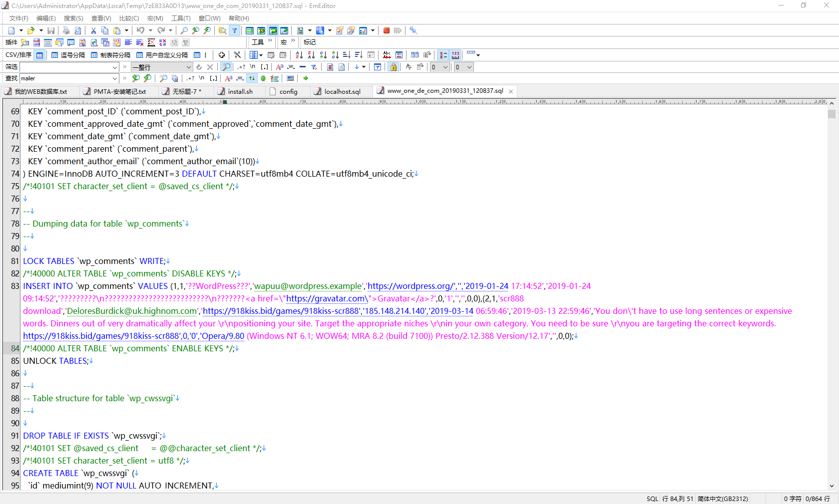This screenshot has width=839, height=504.
Task: Open the first 0 numeric dropdown in filter bar
Action: coord(445,67)
